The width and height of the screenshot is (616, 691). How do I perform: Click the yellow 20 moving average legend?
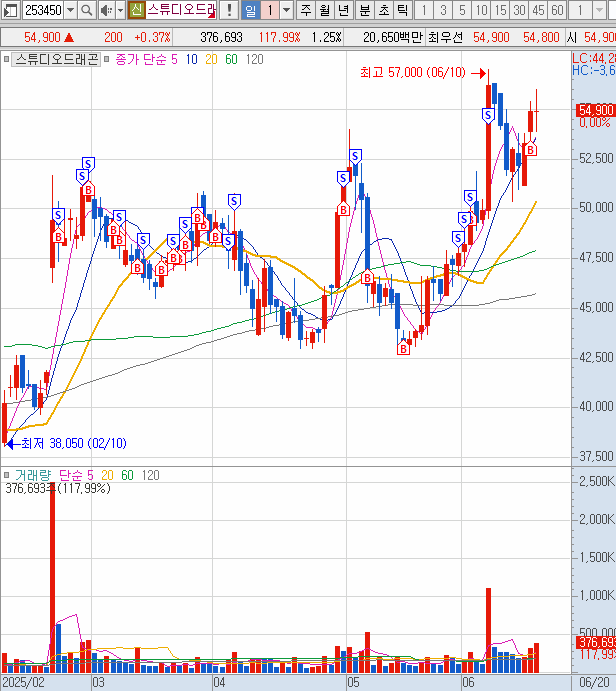point(210,59)
